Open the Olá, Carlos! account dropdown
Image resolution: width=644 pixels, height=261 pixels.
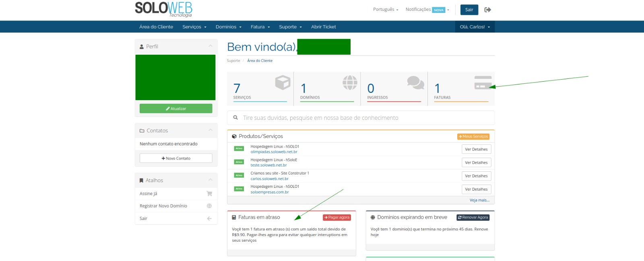pos(475,27)
